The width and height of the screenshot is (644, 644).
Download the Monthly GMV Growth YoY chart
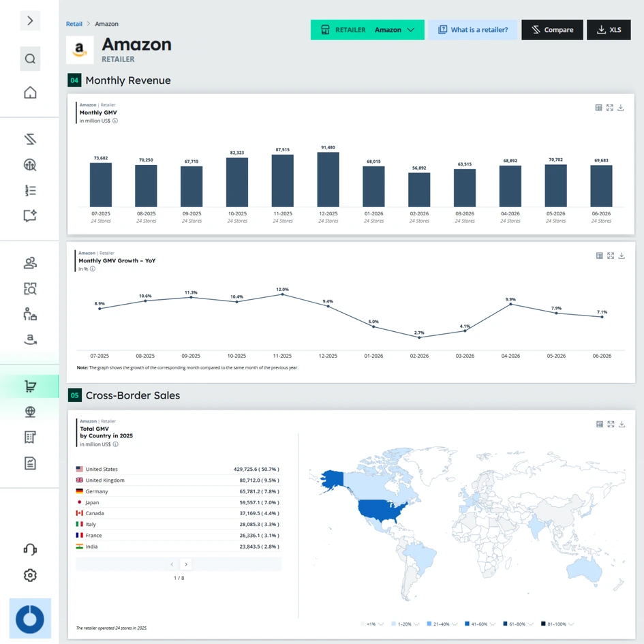tap(622, 256)
